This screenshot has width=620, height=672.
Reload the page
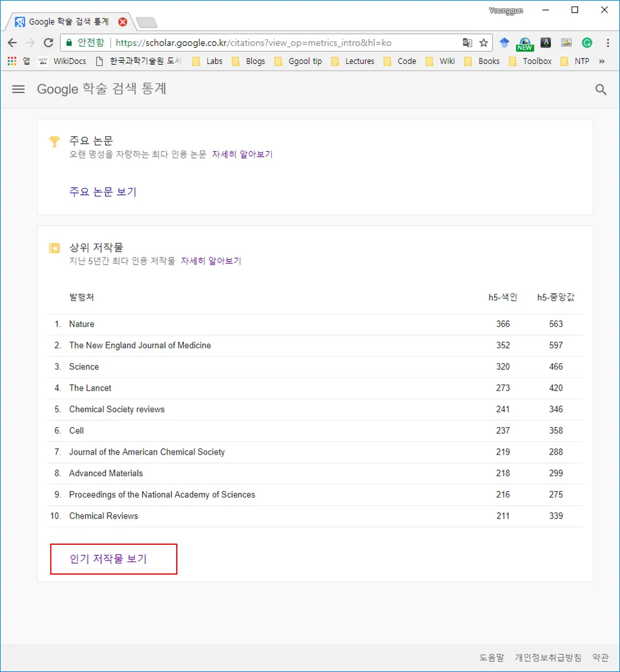click(x=48, y=42)
